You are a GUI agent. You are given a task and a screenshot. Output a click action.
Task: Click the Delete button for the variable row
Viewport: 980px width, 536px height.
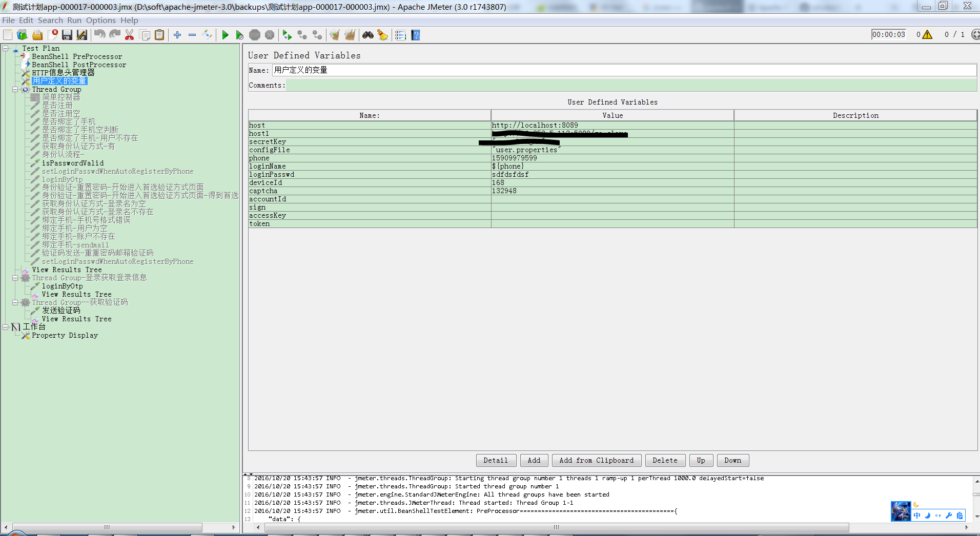tap(665, 460)
